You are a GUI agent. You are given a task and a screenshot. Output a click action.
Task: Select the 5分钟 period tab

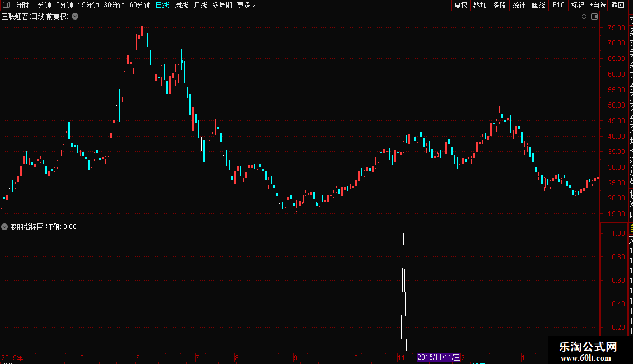pyautogui.click(x=64, y=5)
